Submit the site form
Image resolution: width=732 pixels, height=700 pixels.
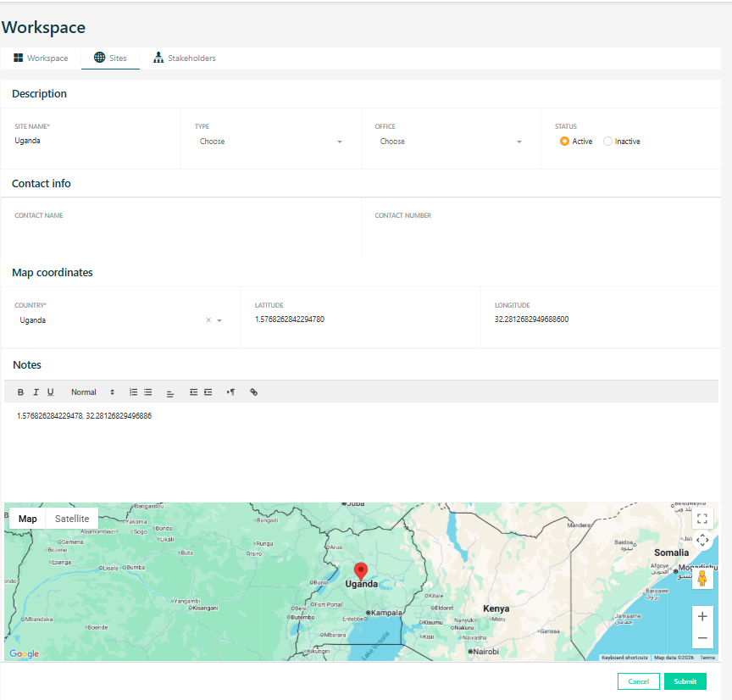(685, 681)
